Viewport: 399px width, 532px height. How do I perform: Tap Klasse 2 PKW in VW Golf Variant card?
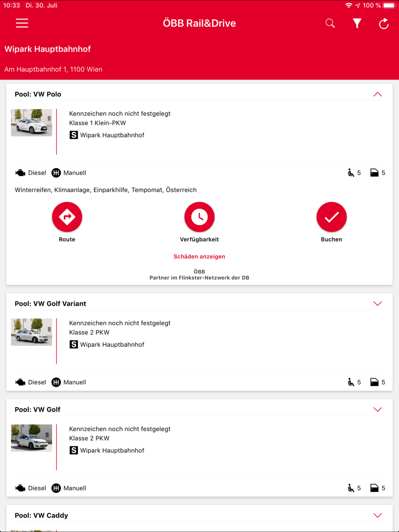(89, 332)
